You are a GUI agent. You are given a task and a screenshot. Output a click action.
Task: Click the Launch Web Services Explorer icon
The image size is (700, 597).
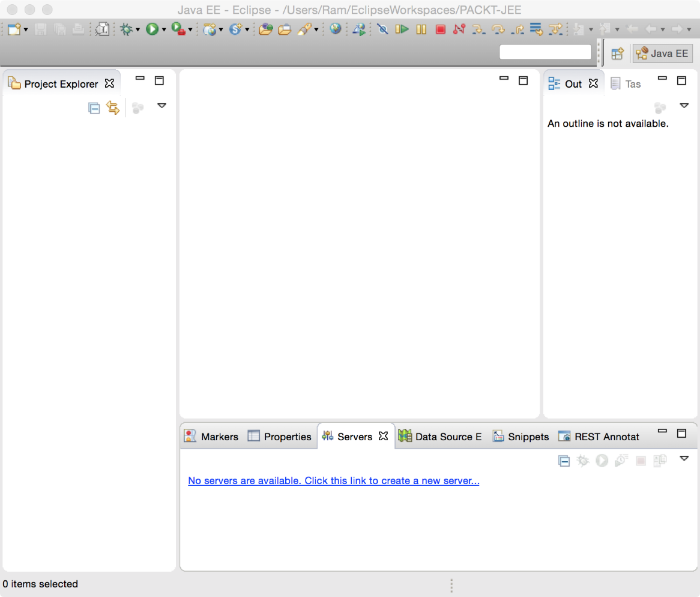coord(359,29)
